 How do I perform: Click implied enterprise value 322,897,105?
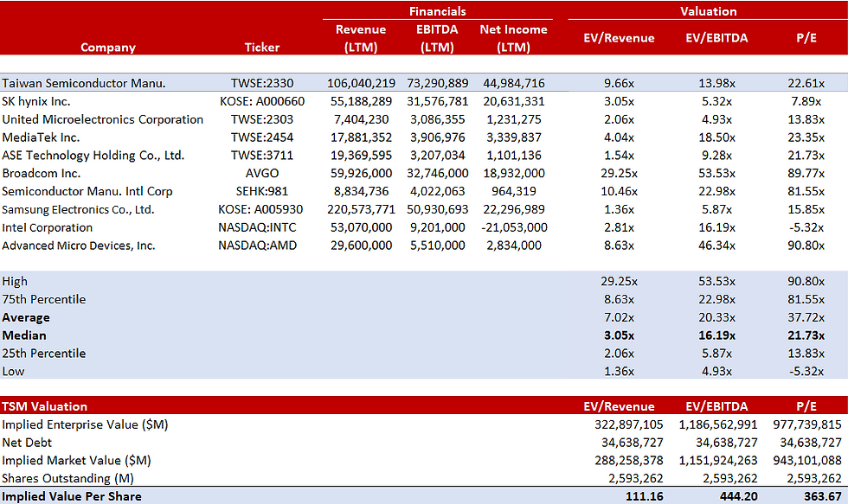coord(628,424)
